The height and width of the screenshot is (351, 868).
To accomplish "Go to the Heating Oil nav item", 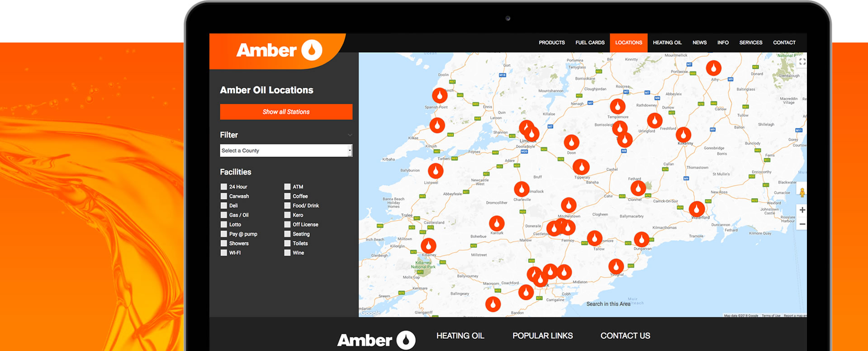I will coord(667,43).
